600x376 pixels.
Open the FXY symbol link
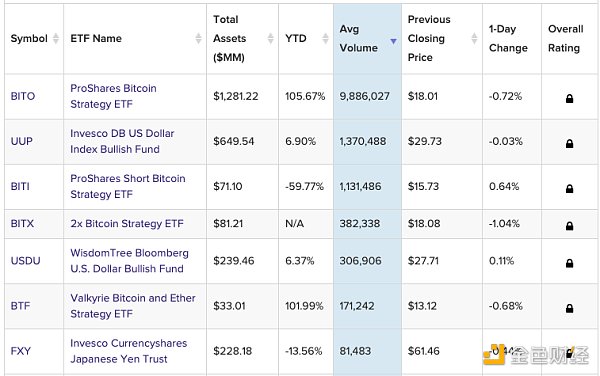[x=21, y=351]
